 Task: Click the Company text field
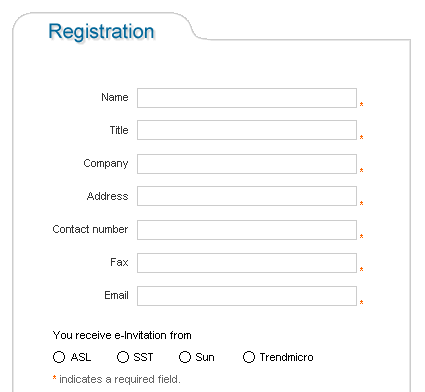point(247,164)
